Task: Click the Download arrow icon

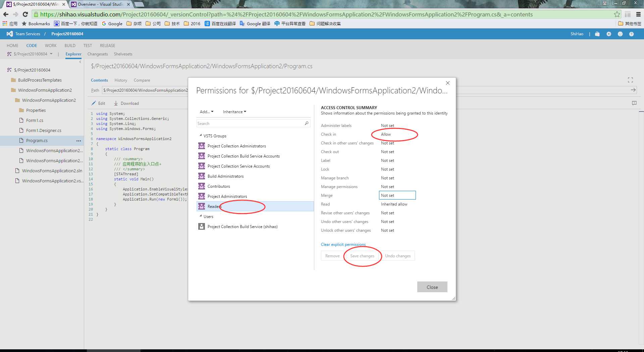Action: click(x=116, y=103)
